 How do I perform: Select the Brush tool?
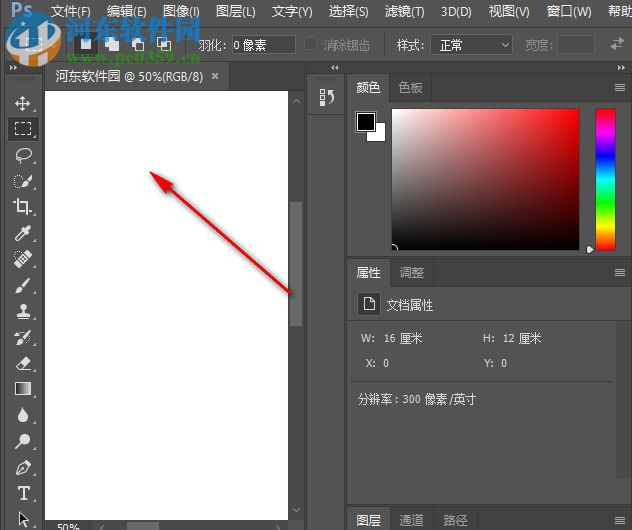tap(23, 285)
